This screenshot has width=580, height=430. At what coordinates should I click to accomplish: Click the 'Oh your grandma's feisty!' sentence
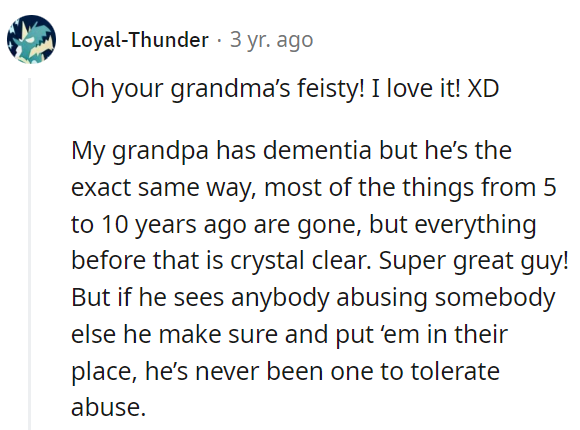[218, 89]
